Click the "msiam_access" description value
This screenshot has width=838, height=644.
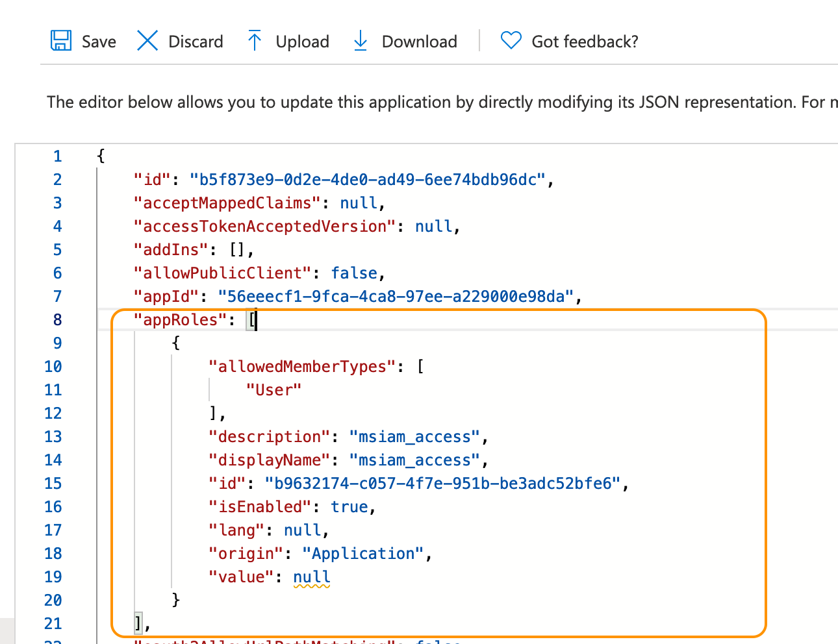pyautogui.click(x=414, y=437)
